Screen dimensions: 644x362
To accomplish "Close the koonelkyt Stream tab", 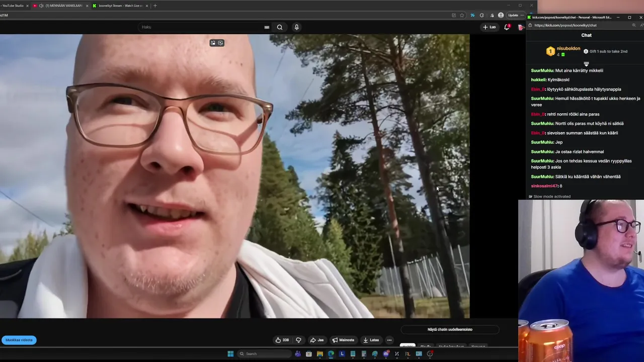I will pos(147,6).
